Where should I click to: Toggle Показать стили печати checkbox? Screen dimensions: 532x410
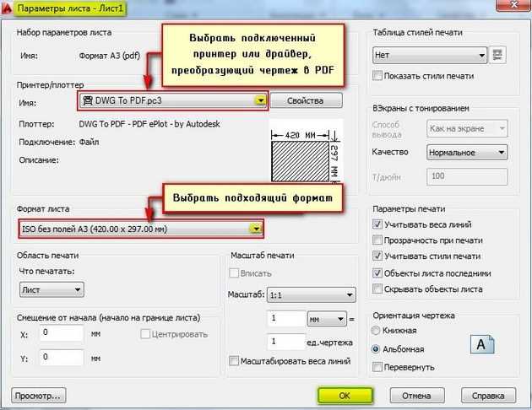click(x=377, y=75)
